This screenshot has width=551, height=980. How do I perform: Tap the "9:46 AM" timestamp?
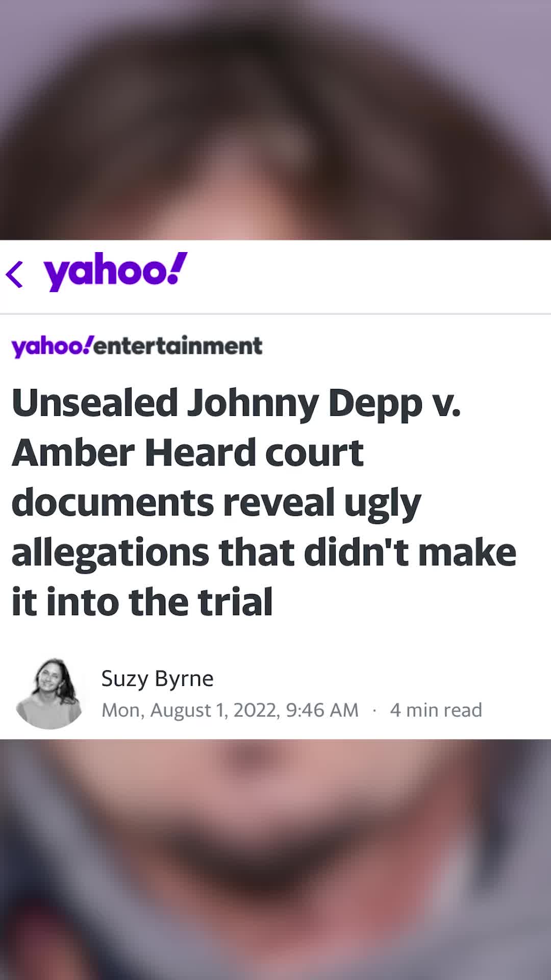pyautogui.click(x=322, y=710)
